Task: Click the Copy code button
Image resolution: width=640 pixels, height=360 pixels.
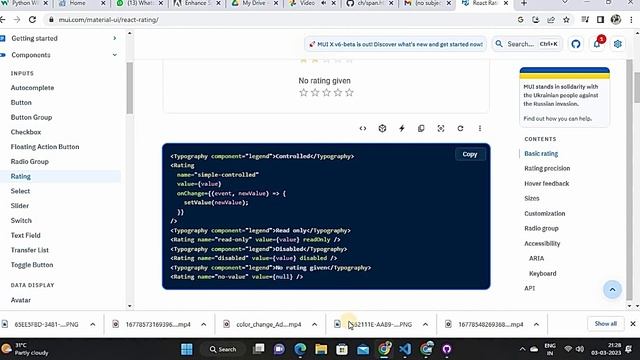Action: pyautogui.click(x=470, y=154)
